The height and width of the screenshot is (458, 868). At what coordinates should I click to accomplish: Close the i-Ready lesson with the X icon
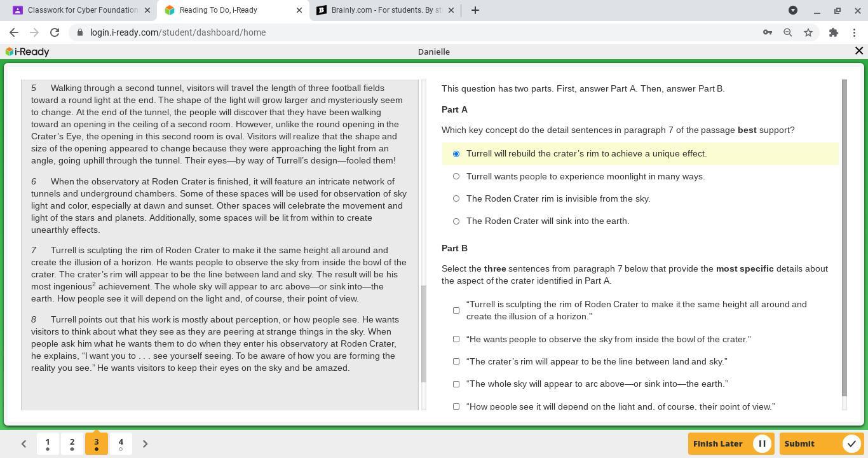pyautogui.click(x=858, y=51)
